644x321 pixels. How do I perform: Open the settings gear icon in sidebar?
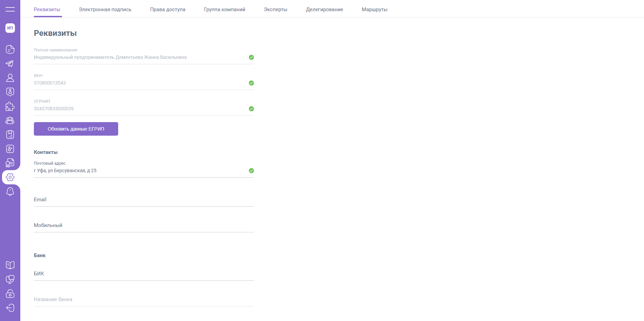[10, 177]
